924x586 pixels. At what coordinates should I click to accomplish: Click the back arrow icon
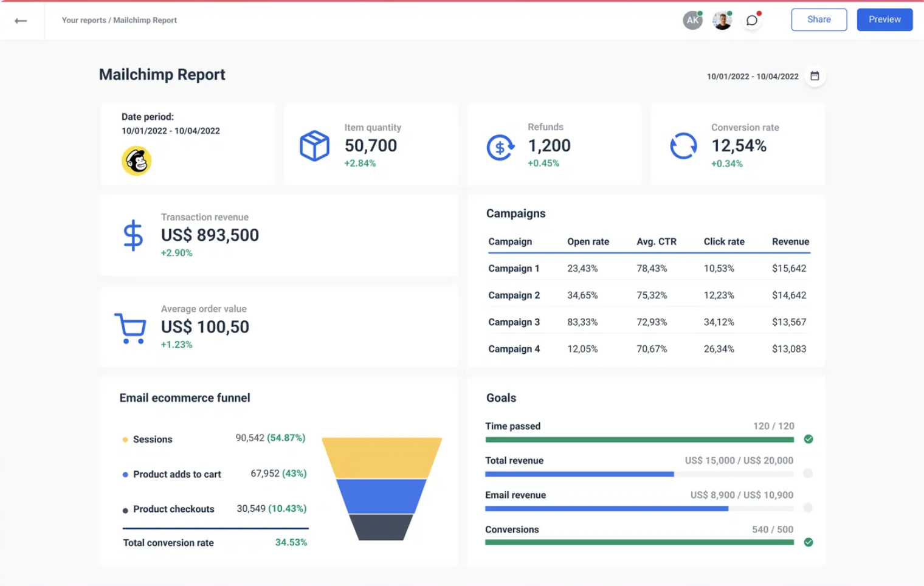[x=21, y=21]
